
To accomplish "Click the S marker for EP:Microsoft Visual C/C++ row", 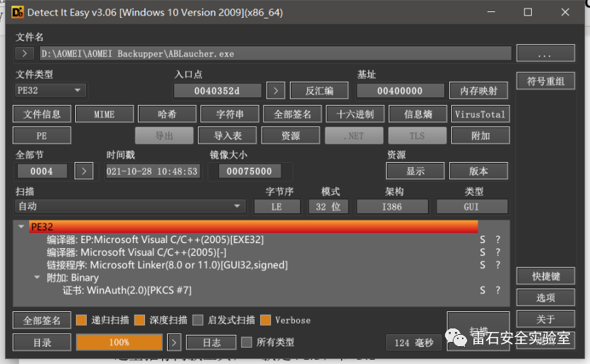I will (x=483, y=240).
